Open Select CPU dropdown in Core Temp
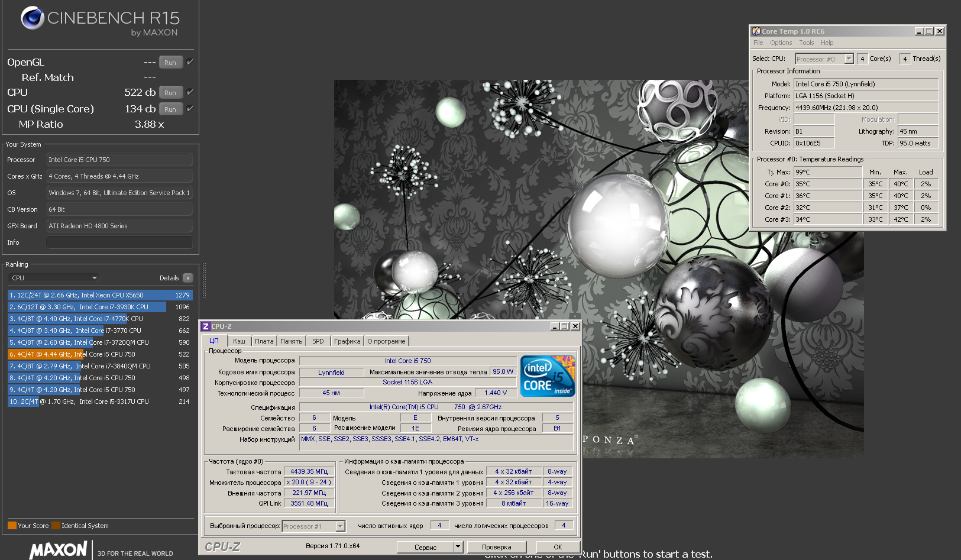This screenshot has height=560, width=961. point(824,59)
